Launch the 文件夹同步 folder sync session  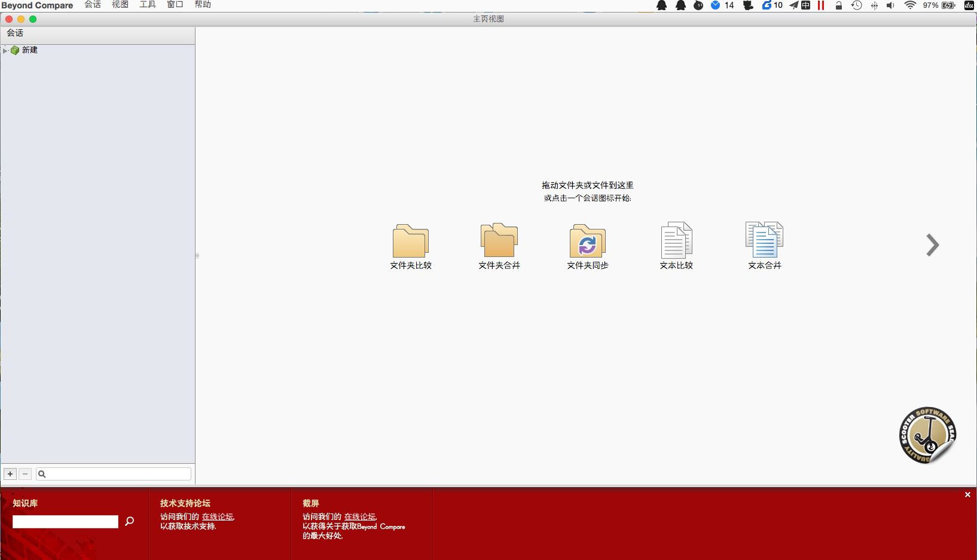(588, 246)
